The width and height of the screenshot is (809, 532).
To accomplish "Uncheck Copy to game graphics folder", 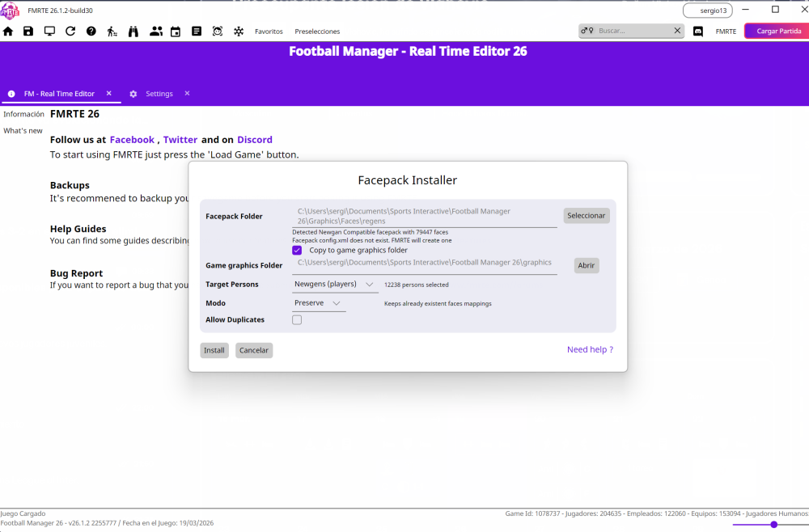I will pos(297,251).
